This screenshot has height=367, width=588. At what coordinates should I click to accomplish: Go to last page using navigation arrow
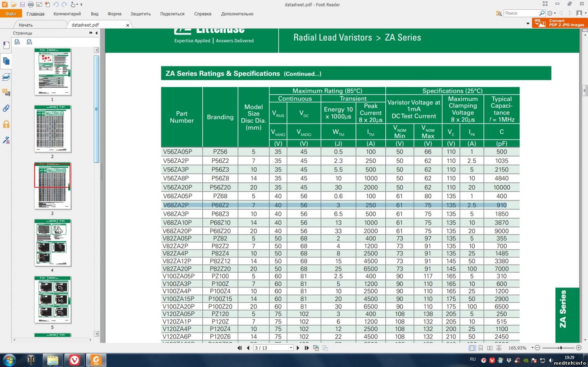point(307,348)
